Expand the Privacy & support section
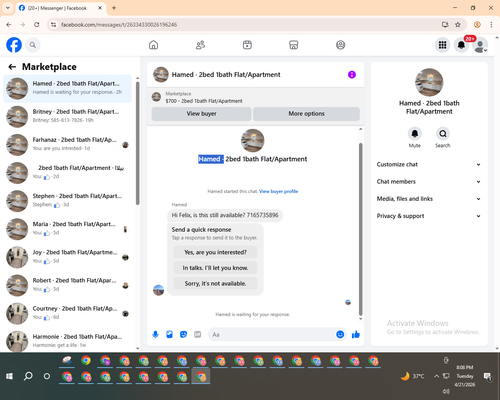This screenshot has width=500, height=400. click(x=429, y=216)
